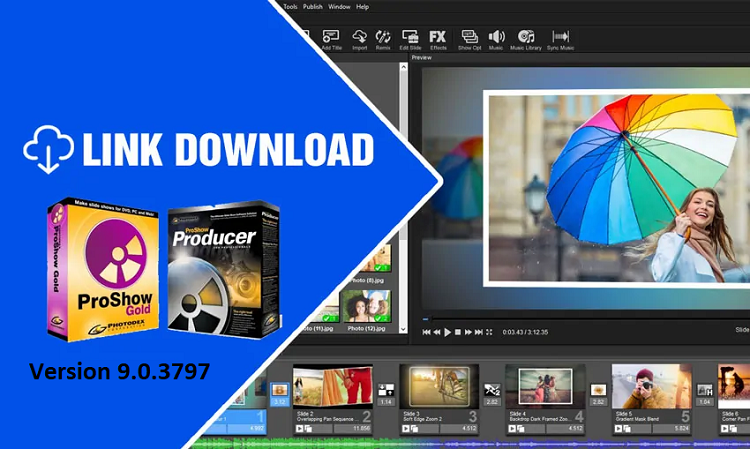Select the Preview panel tab
The image size is (750, 449).
coord(421,57)
